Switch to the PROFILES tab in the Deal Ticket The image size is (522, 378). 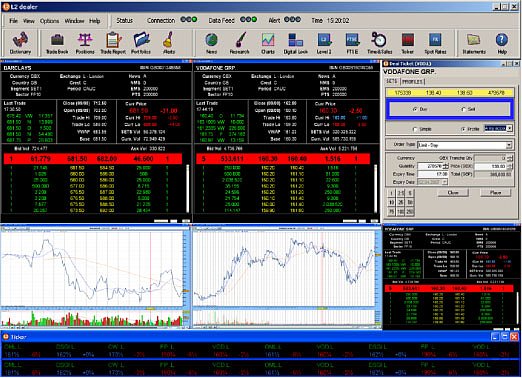pyautogui.click(x=412, y=81)
